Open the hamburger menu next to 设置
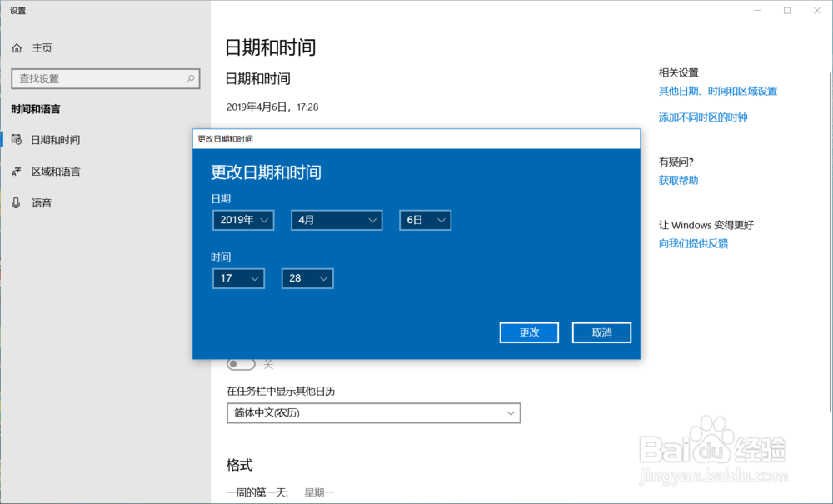Screen dimensions: 833x504 [x=17, y=11]
